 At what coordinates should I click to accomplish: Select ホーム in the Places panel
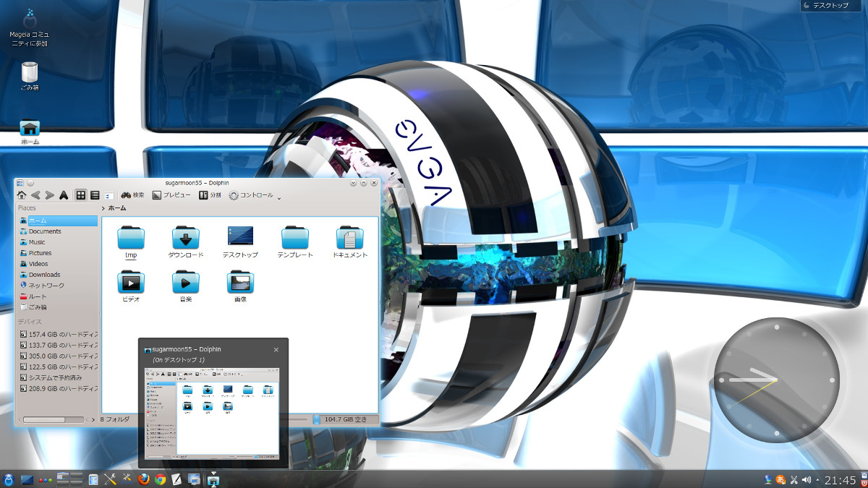[x=58, y=221]
